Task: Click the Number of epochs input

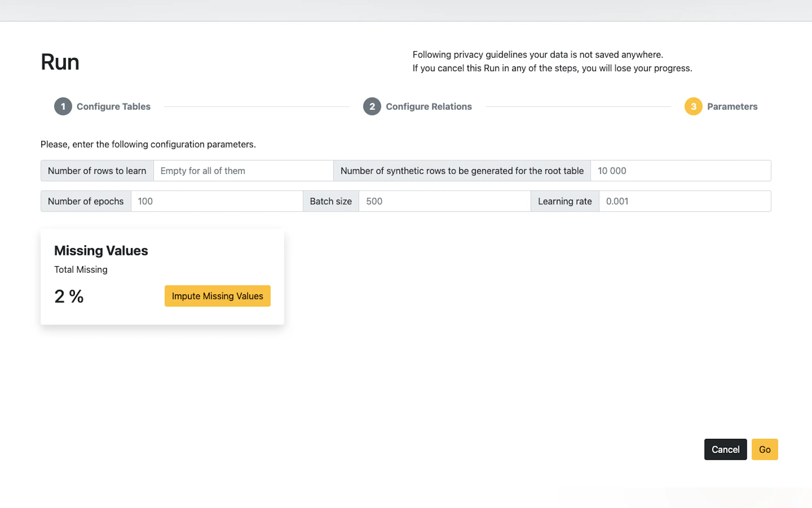Action: (x=216, y=201)
